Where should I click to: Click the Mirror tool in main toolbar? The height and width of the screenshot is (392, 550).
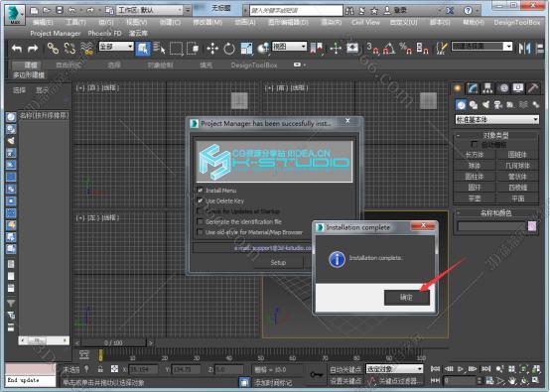click(524, 48)
